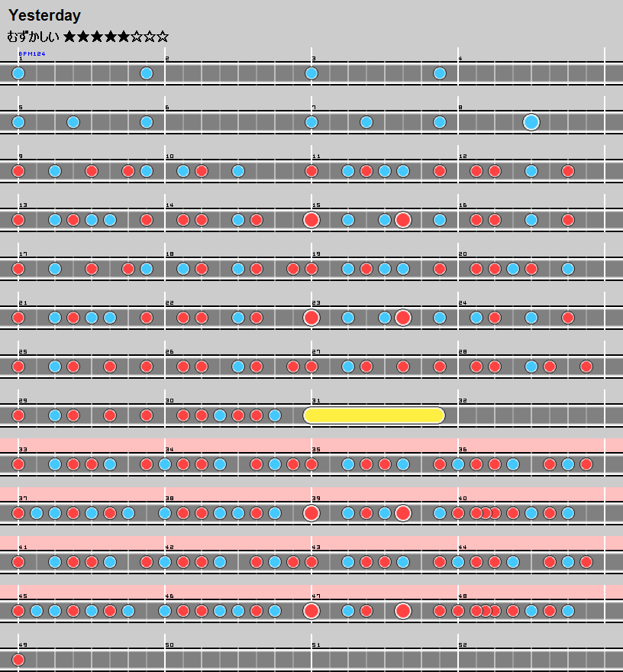
Task: Click the measure 52 number marker
Action: coord(462,645)
